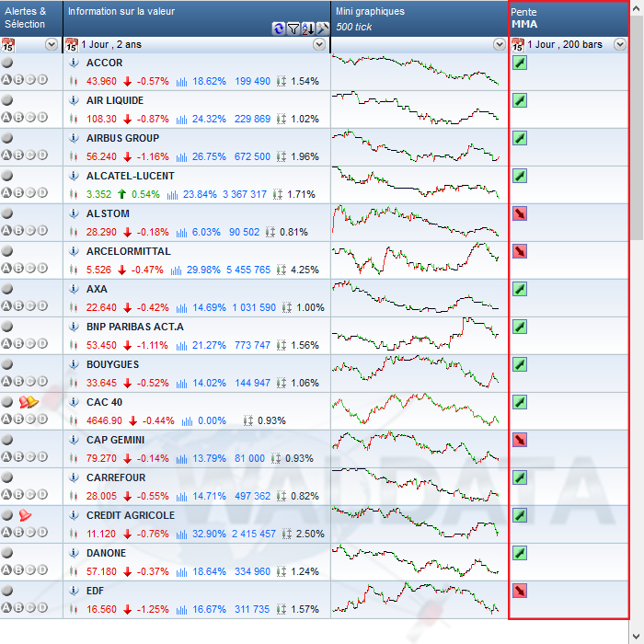The image size is (644, 644).
Task: Open ALCATEL-LUCENT stock name
Action: coord(131,176)
